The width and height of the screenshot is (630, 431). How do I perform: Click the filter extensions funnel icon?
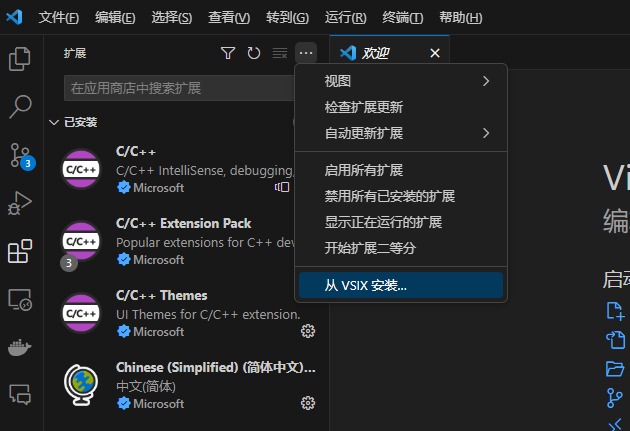coord(228,53)
